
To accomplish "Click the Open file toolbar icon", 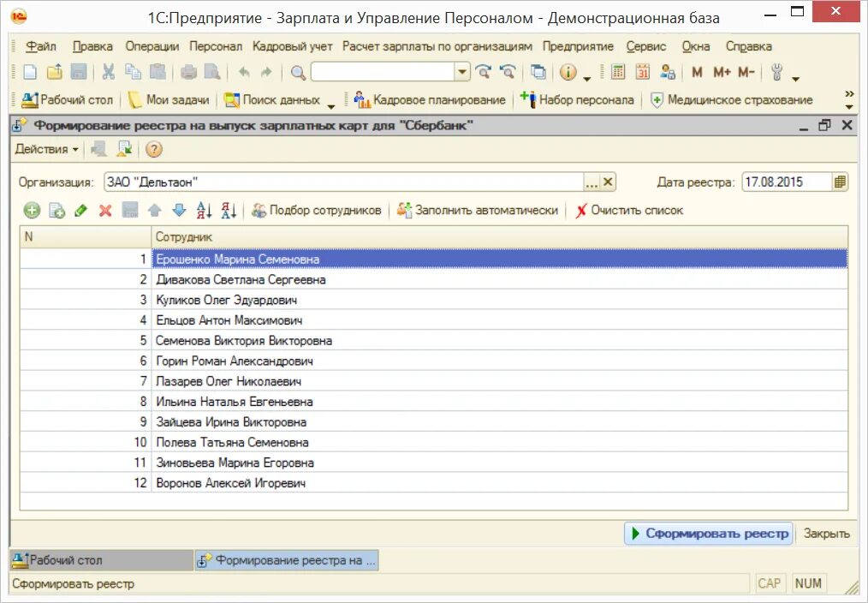I will tap(54, 72).
